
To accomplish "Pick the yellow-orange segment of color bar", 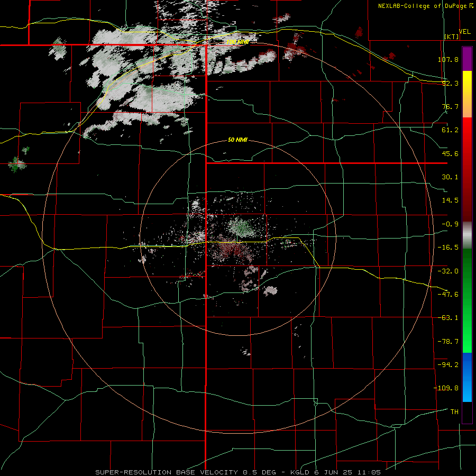I will (467, 94).
